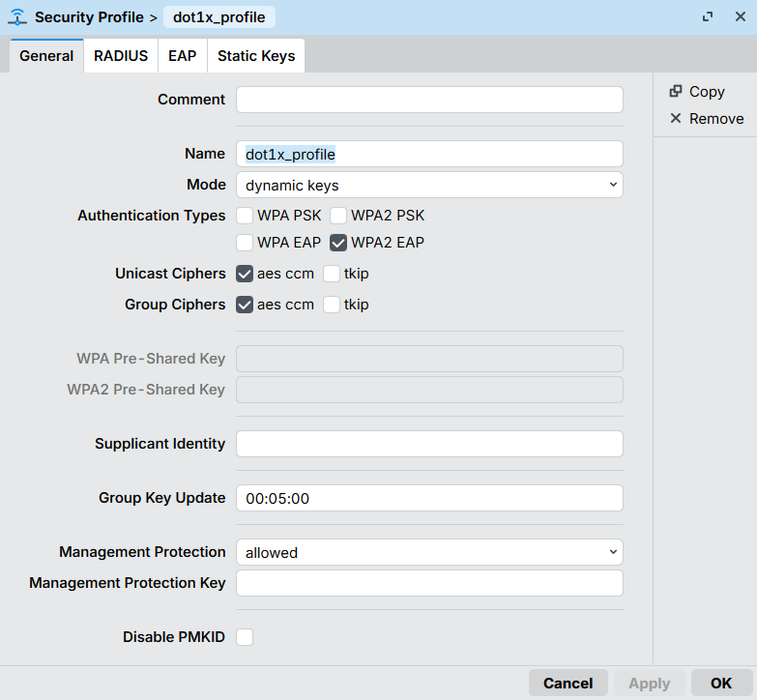Viewport: 757px width, 700px height.
Task: Click the Cancel button
Action: click(568, 683)
